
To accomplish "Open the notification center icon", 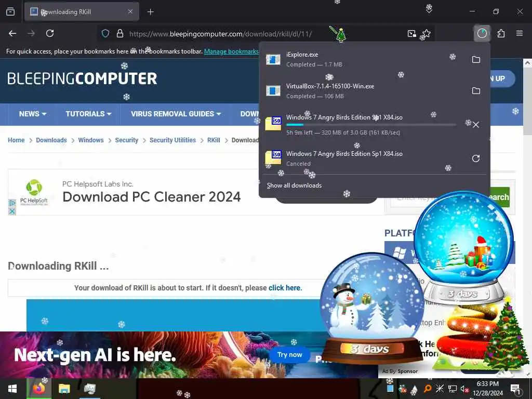I will [x=515, y=389].
